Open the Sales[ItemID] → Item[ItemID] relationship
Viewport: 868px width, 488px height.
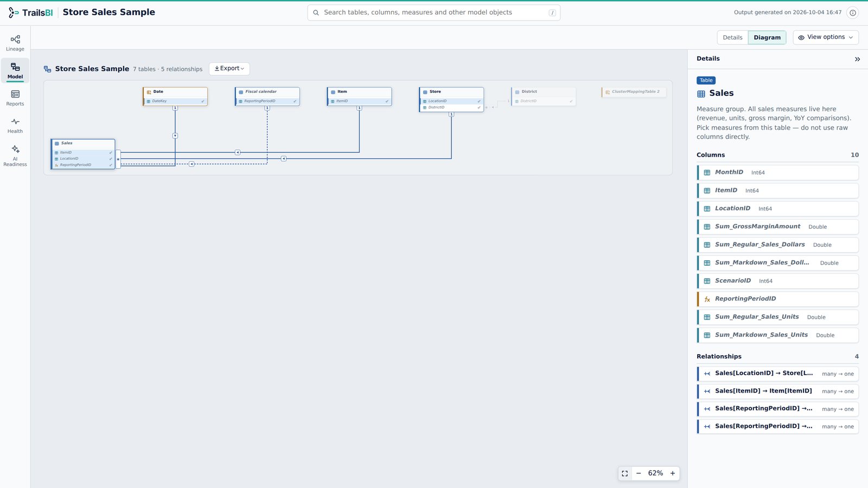pos(778,391)
